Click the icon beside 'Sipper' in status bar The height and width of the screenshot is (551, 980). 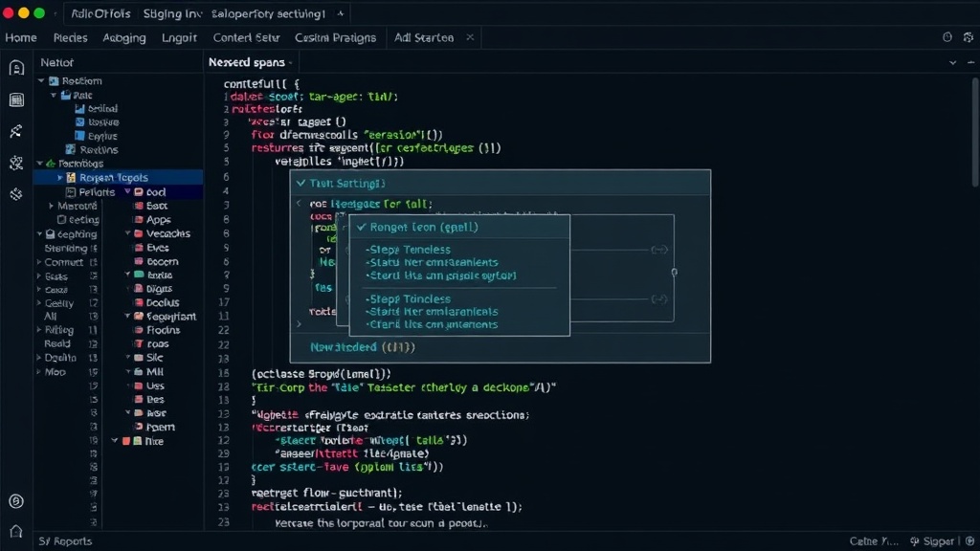pyautogui.click(x=914, y=541)
